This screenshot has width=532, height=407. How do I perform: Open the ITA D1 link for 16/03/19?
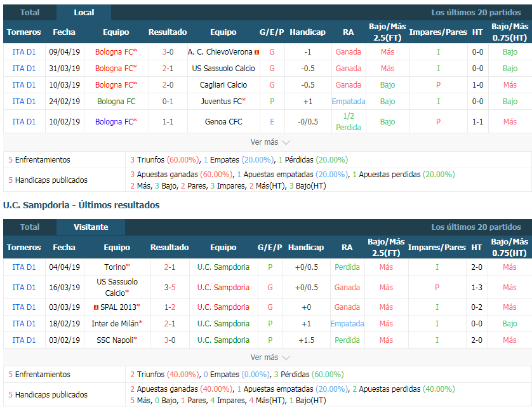pyautogui.click(x=23, y=288)
